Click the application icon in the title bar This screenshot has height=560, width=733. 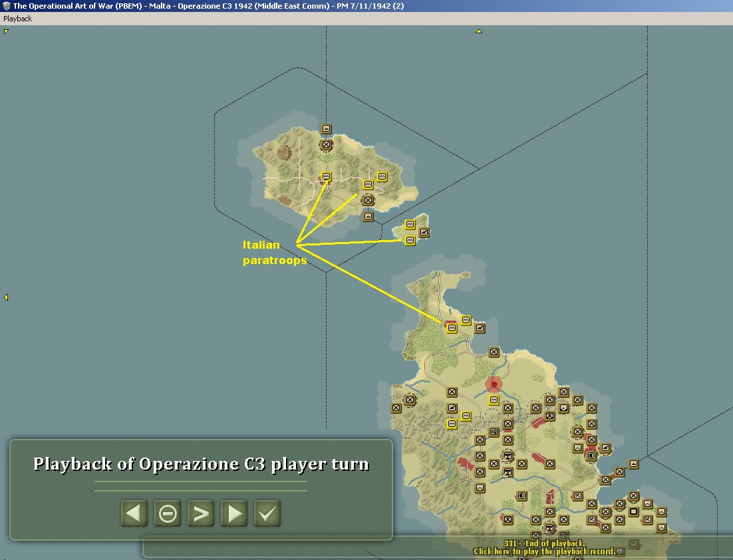6,6
